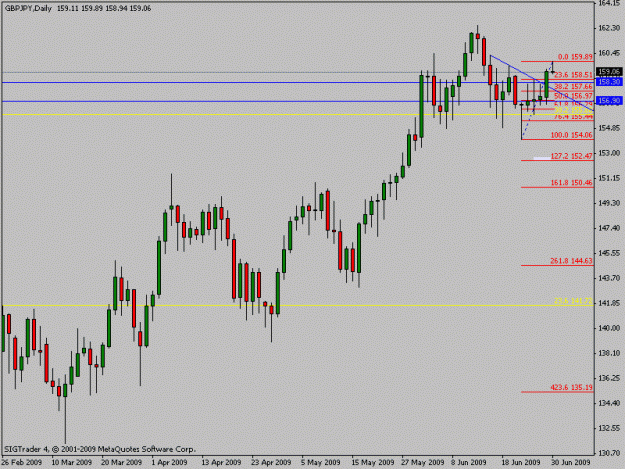This screenshot has width=625, height=469.
Task: Click the OHLC values 159.11 159.89 158.94 159.06
Action: [104, 8]
